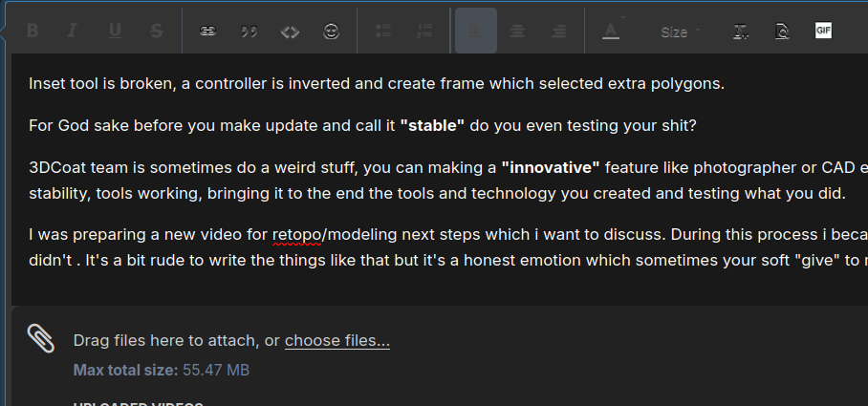Remove formatting from selected text
The width and height of the screenshot is (868, 406).
click(x=741, y=32)
